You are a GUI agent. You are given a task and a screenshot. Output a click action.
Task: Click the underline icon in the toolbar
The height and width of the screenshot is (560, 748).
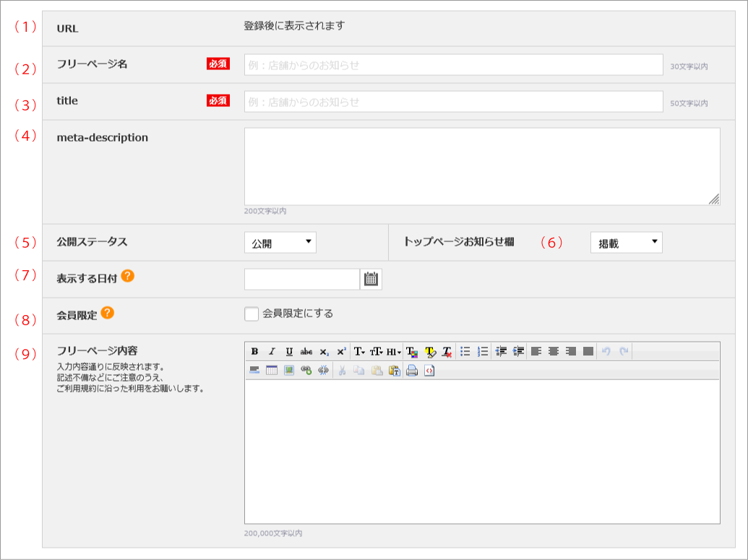pyautogui.click(x=289, y=351)
